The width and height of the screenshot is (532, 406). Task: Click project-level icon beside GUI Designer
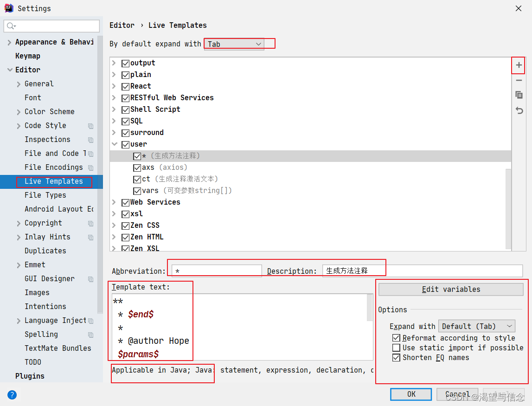click(x=90, y=279)
